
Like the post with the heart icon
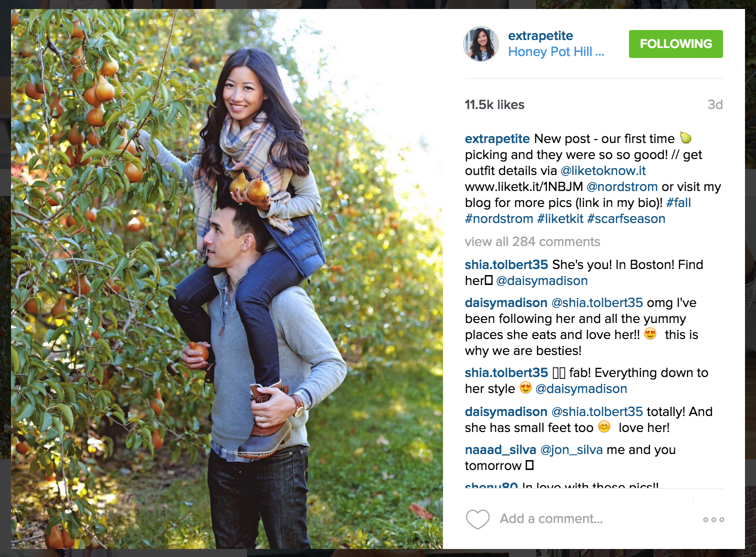click(477, 519)
